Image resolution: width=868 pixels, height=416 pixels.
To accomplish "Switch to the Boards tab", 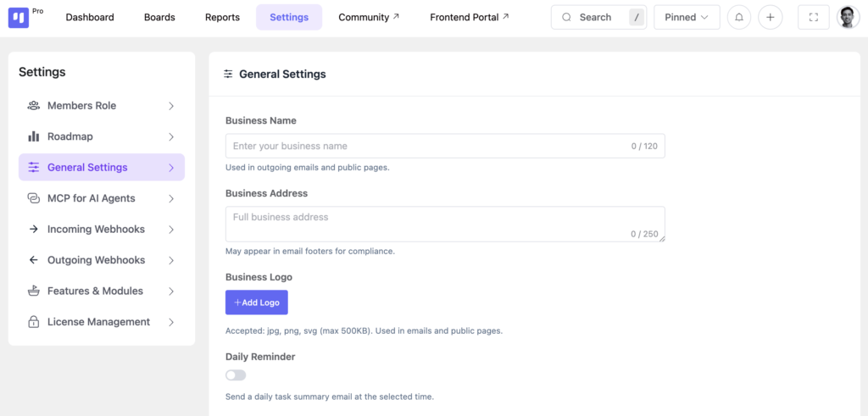I will (159, 17).
